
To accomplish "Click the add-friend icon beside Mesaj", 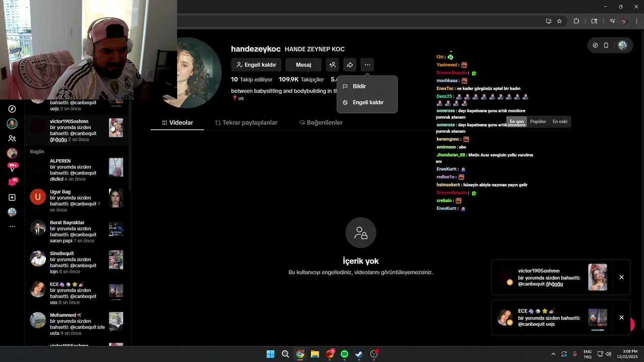I will click(x=332, y=65).
